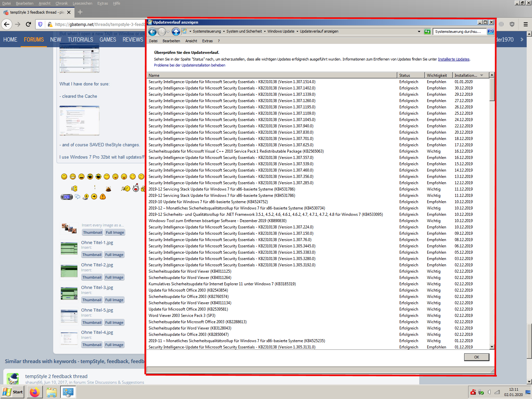Click Full Image button for Ohne Titel-3.jpg
This screenshot has height=399, width=532.
(x=114, y=300)
